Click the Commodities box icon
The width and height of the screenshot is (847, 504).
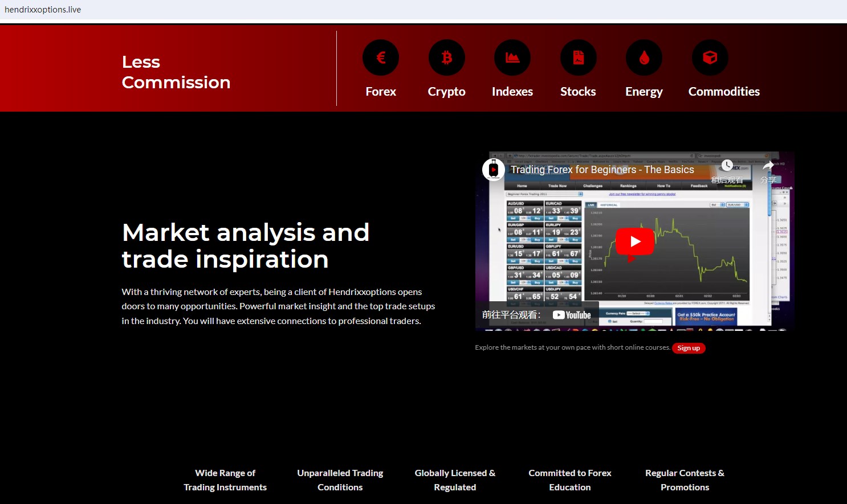coord(710,58)
